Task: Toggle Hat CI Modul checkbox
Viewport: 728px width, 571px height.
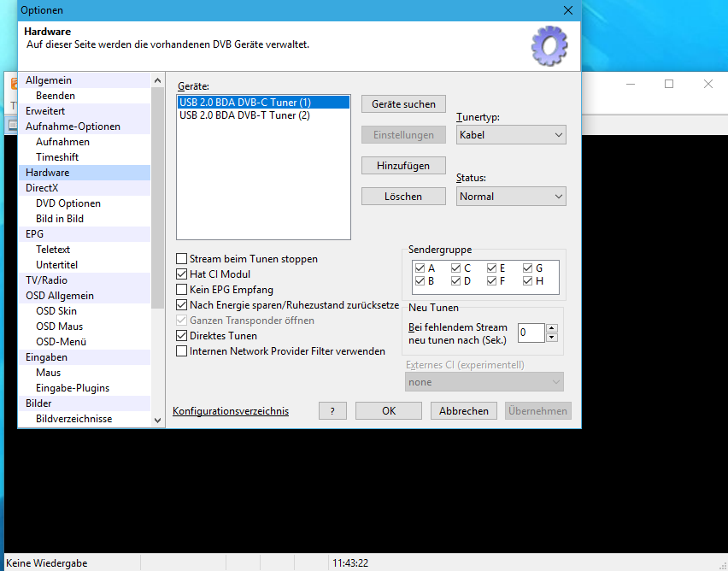Action: [181, 274]
